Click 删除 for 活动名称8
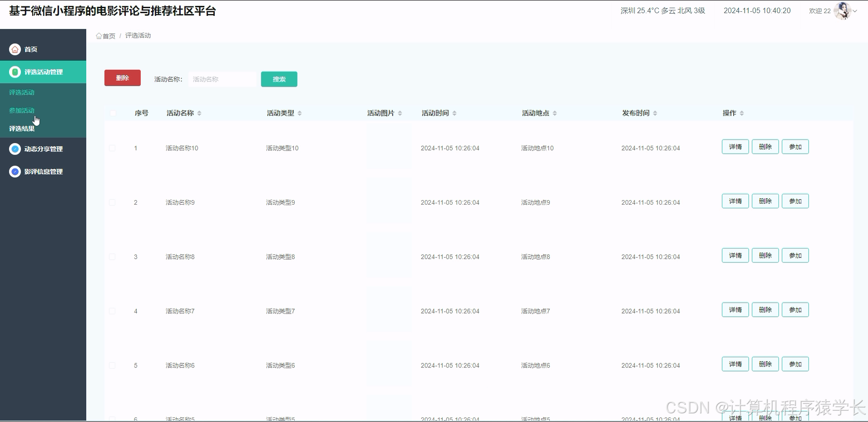This screenshot has width=868, height=422. pyautogui.click(x=765, y=255)
